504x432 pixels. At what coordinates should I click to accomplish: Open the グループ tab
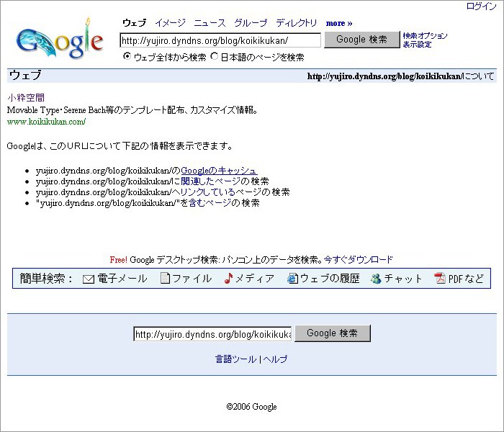pyautogui.click(x=251, y=23)
